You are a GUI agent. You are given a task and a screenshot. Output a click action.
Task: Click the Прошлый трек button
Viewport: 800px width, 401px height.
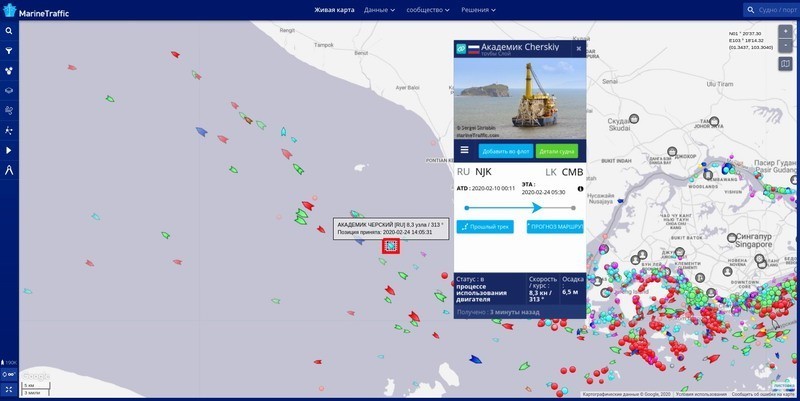(x=486, y=227)
